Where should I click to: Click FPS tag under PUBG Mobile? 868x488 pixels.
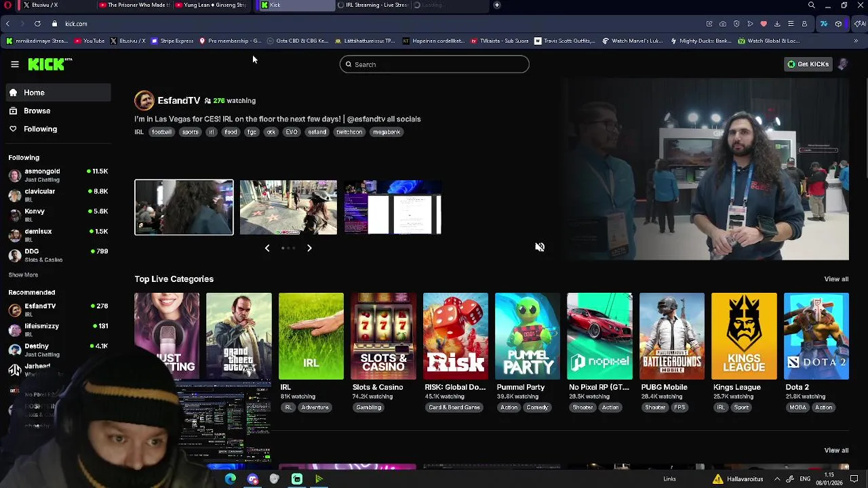(x=679, y=407)
